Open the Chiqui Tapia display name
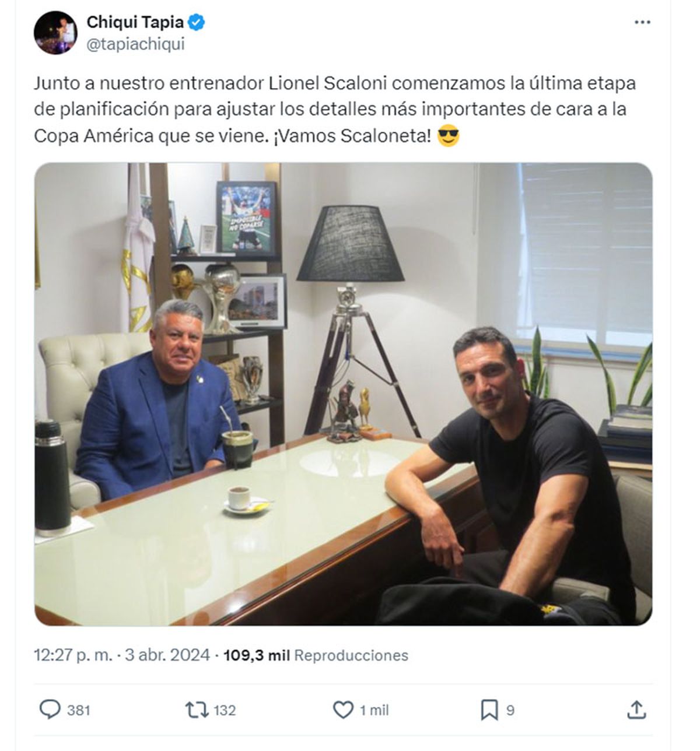The width and height of the screenshot is (700, 751). [x=135, y=22]
